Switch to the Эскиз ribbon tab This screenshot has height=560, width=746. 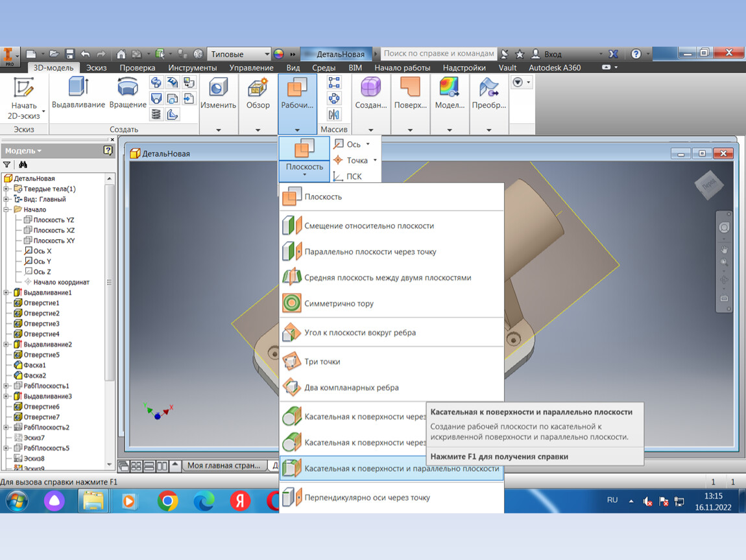pyautogui.click(x=96, y=67)
